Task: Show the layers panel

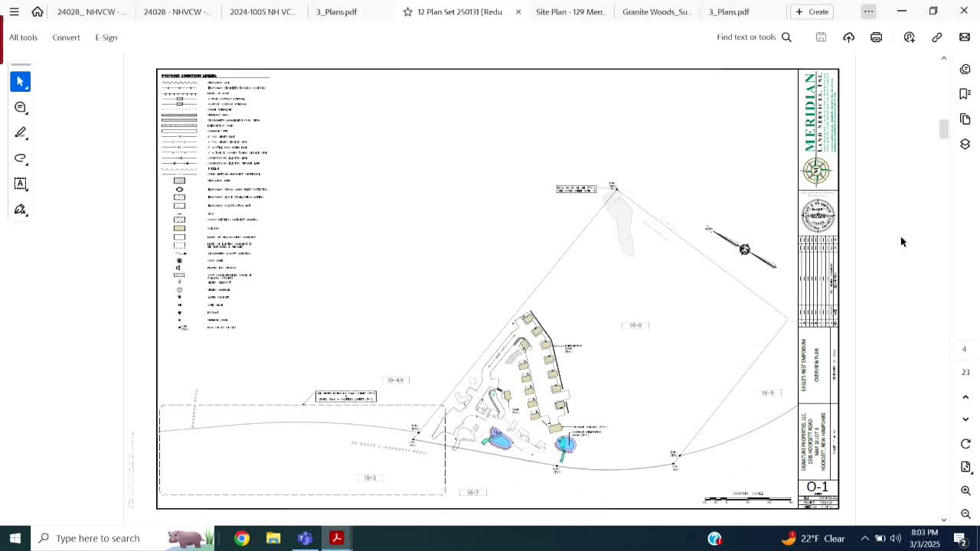Action: coord(965,145)
